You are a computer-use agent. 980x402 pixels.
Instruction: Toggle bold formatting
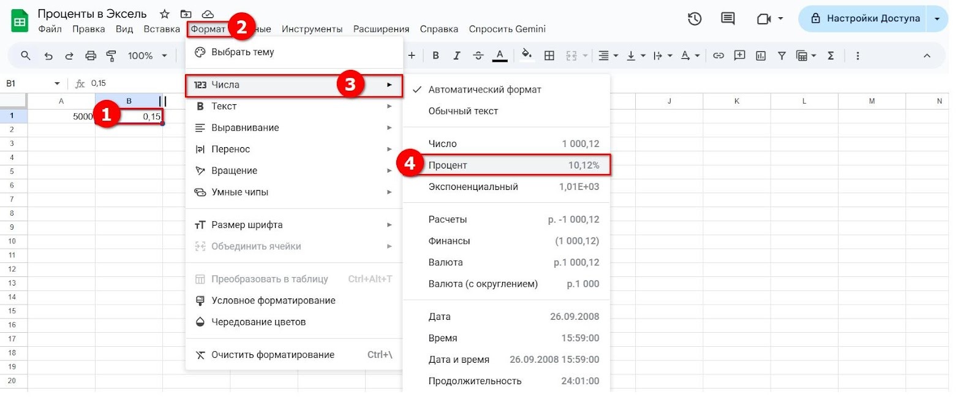(435, 56)
